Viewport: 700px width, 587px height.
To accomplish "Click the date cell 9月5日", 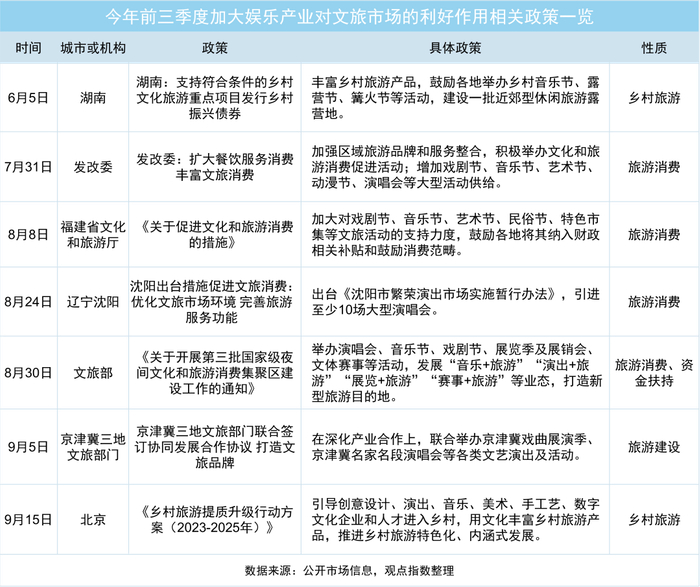I will click(x=29, y=447).
